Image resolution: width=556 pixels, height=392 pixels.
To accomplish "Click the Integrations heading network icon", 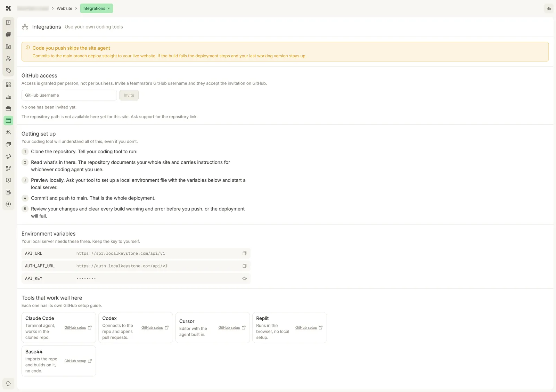I will (x=25, y=27).
